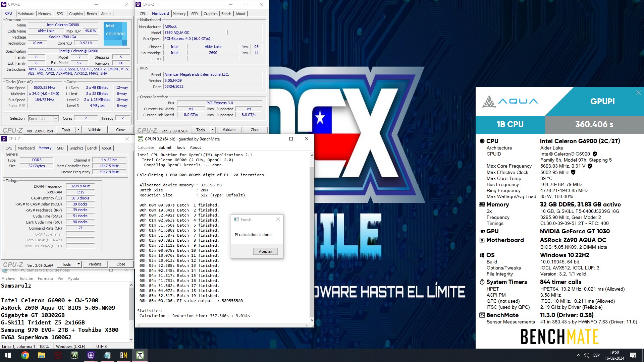The image size is (644, 362).
Task: Select the Memory tab in Mainboard CPU-Z window
Action: (x=179, y=14)
